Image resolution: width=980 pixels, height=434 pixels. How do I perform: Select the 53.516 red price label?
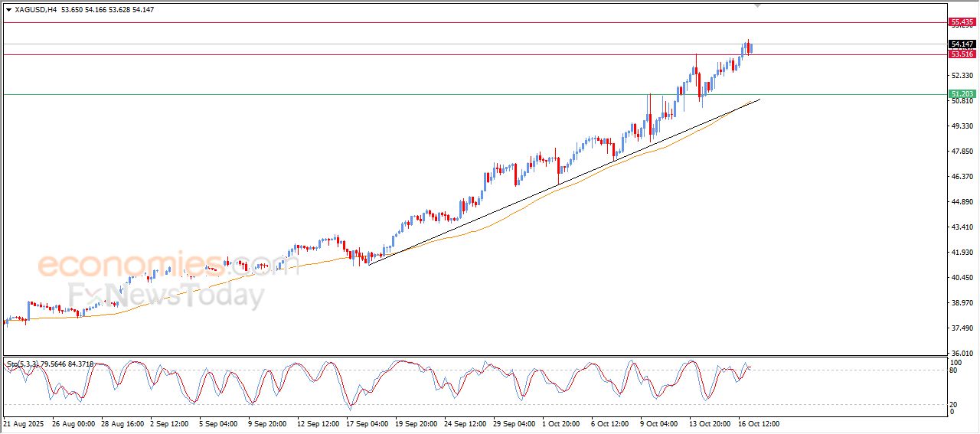click(961, 54)
